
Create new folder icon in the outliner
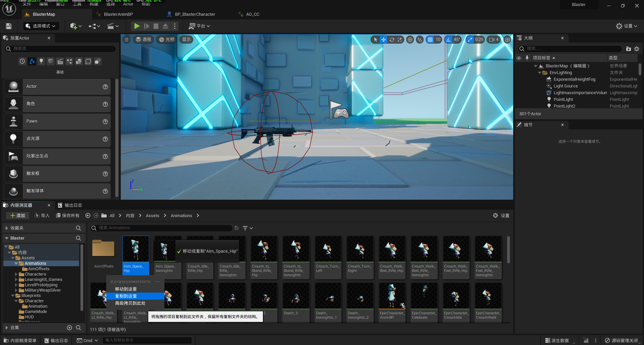pyautogui.click(x=628, y=49)
